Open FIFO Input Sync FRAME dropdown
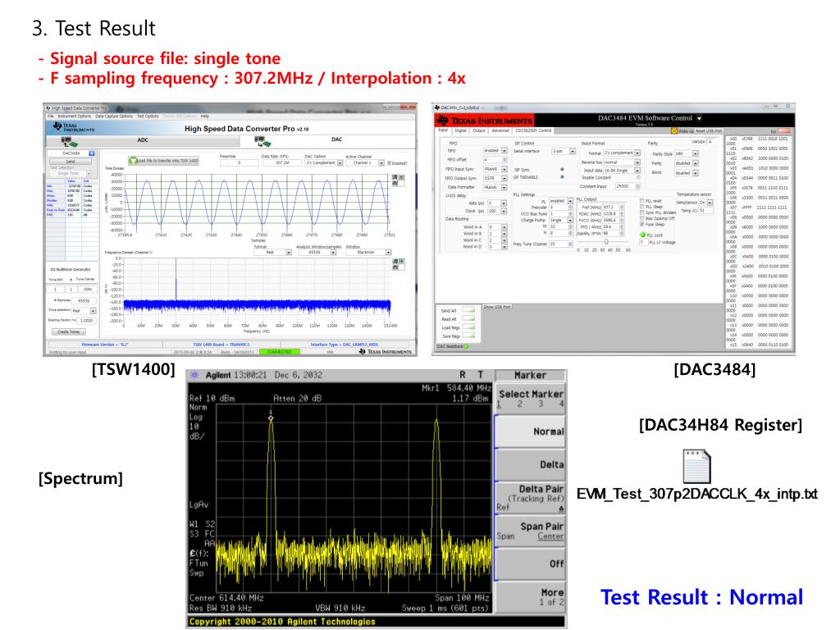This screenshot has height=630, width=840. coord(495,169)
